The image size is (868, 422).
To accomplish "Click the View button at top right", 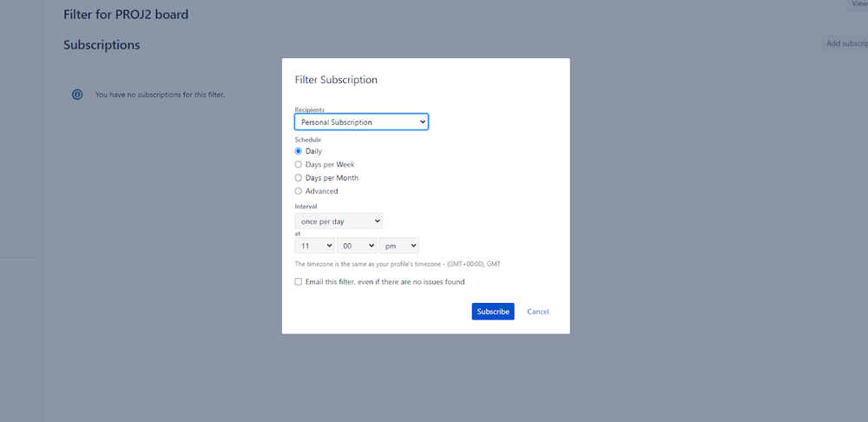I will [858, 4].
